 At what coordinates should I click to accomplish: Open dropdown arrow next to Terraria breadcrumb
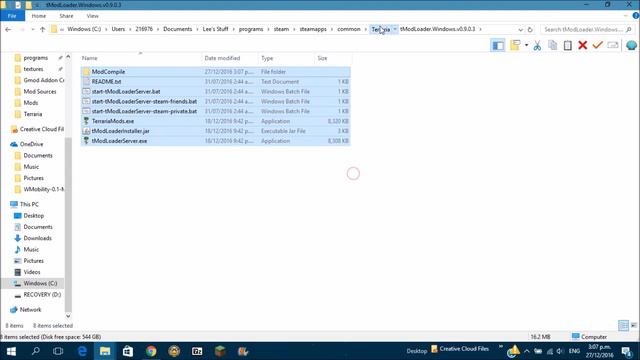tap(395, 29)
